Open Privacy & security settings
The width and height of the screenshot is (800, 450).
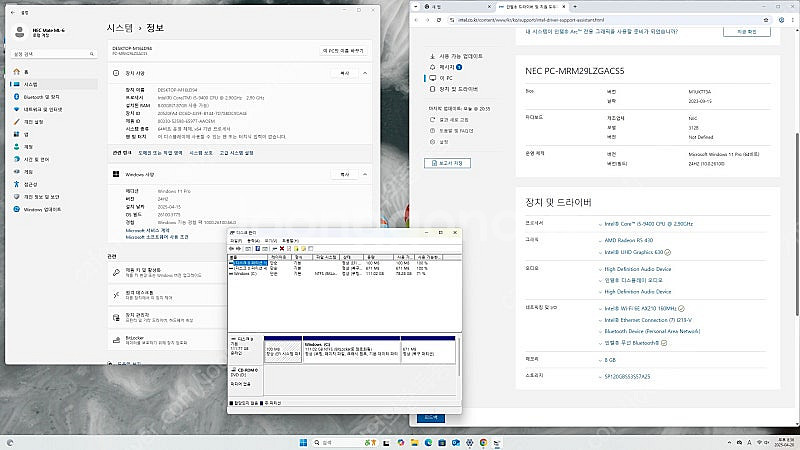(x=54, y=197)
